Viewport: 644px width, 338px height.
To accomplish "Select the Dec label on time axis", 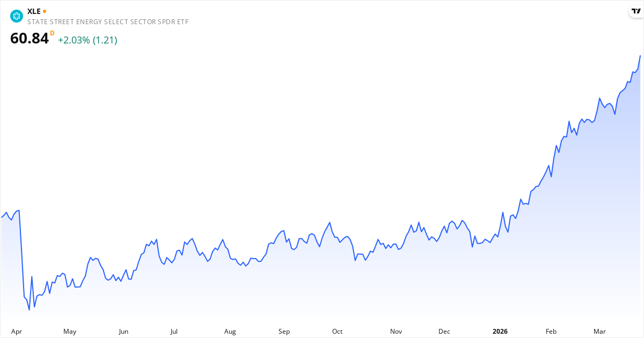I will tap(444, 332).
